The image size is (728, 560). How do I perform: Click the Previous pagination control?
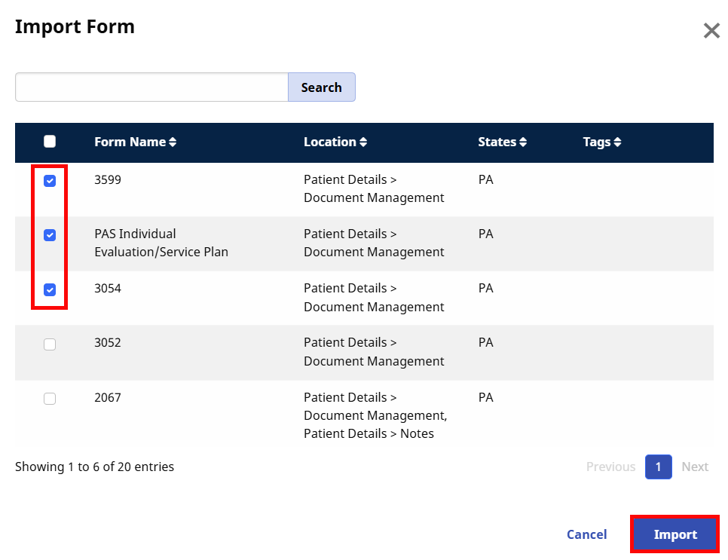click(x=610, y=467)
